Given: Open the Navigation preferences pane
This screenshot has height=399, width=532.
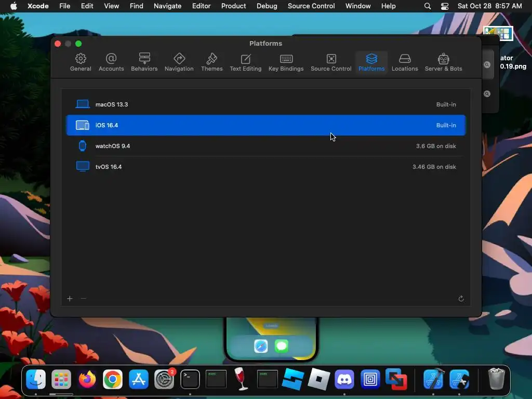Looking at the screenshot, I should (179, 62).
